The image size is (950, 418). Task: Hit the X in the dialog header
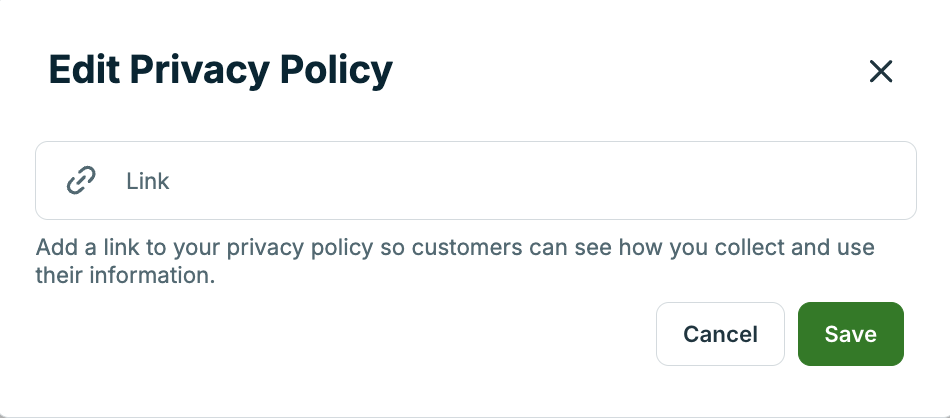[x=880, y=71]
